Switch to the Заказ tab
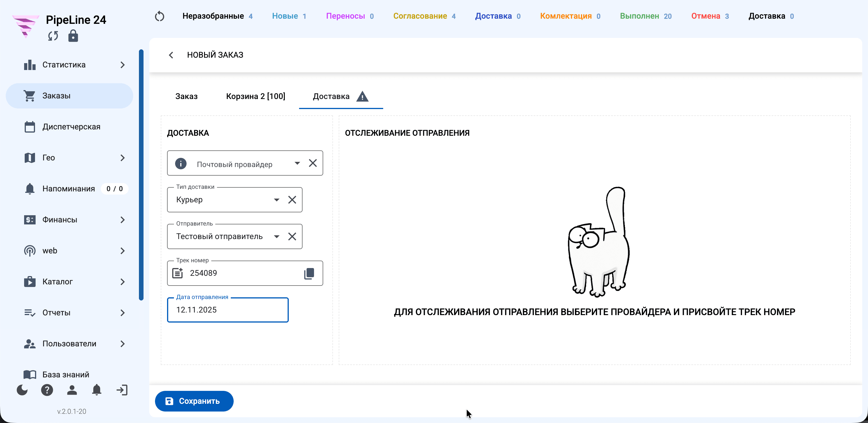The height and width of the screenshot is (423, 868). [186, 96]
